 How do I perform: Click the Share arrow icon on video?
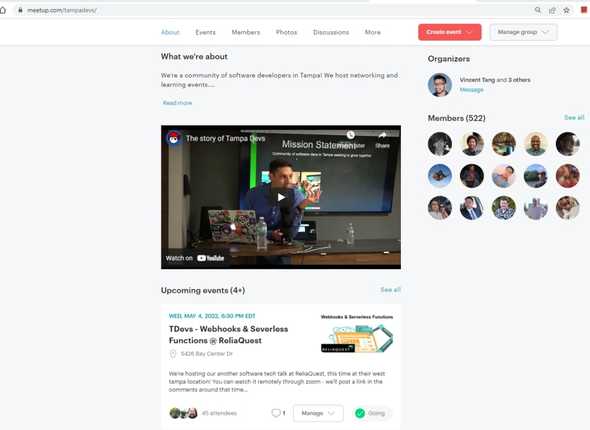click(x=382, y=135)
